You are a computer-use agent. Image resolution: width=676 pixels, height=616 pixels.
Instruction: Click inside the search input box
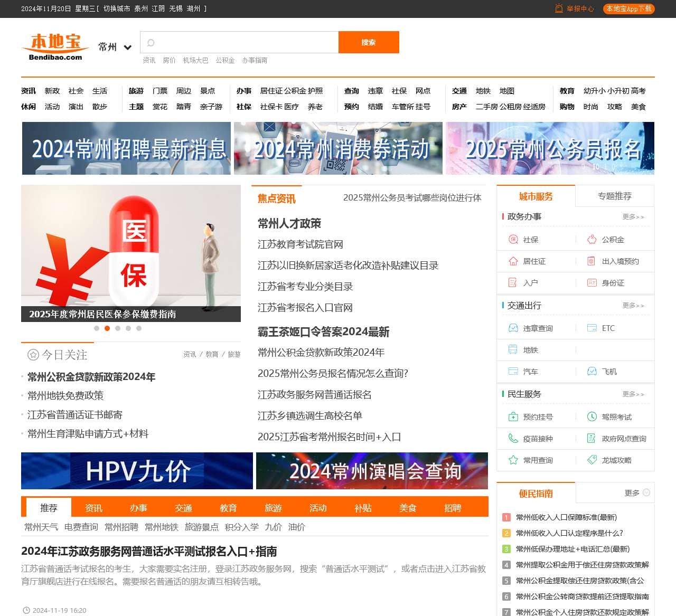click(x=239, y=42)
